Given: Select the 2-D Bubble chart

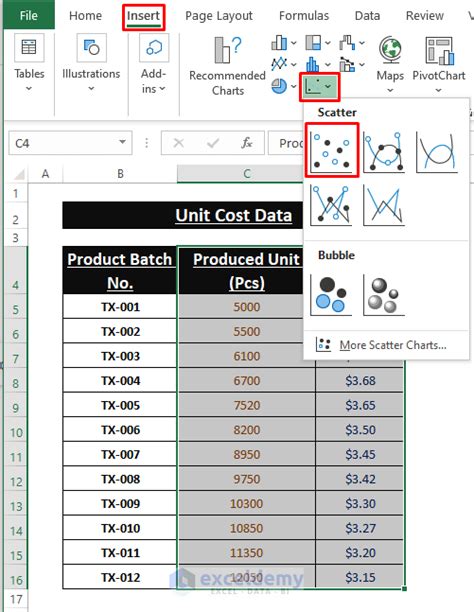Looking at the screenshot, I should pyautogui.click(x=331, y=295).
